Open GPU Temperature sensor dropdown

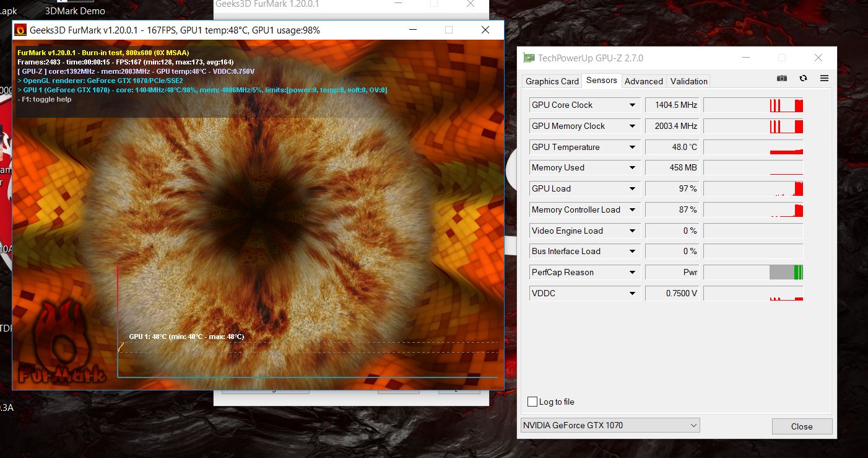coord(632,148)
